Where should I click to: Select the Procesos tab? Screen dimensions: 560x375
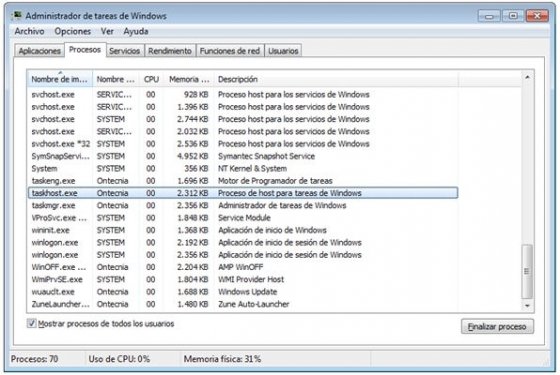coord(85,50)
